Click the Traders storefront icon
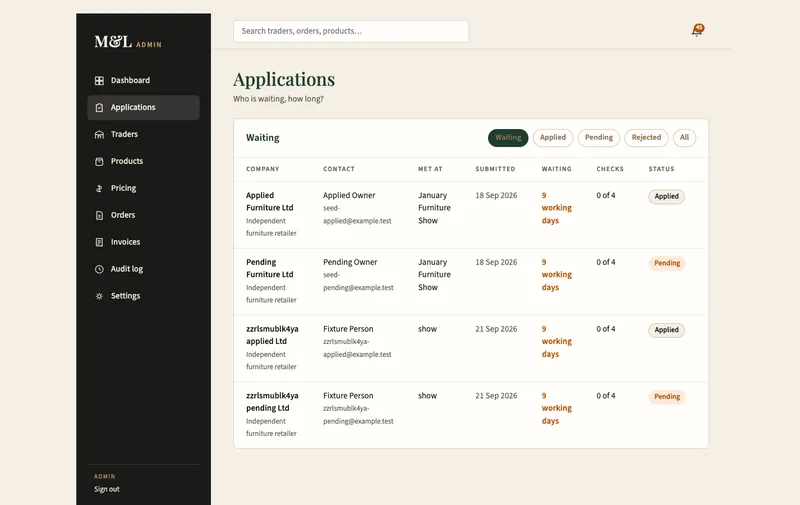 tap(99, 135)
